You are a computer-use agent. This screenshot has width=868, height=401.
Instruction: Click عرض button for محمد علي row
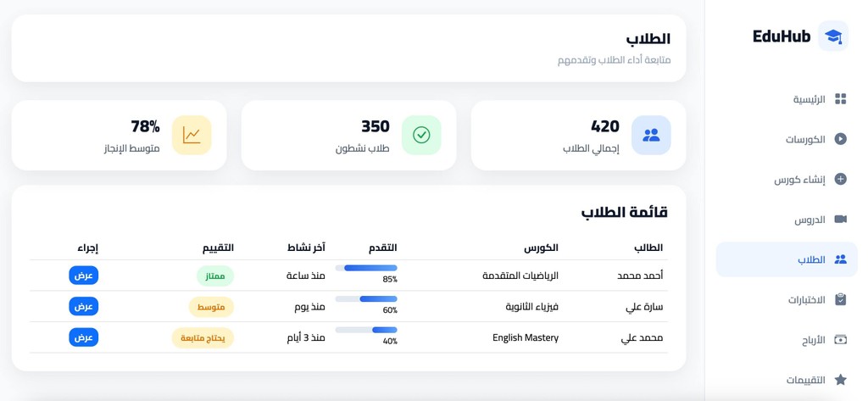[84, 337]
